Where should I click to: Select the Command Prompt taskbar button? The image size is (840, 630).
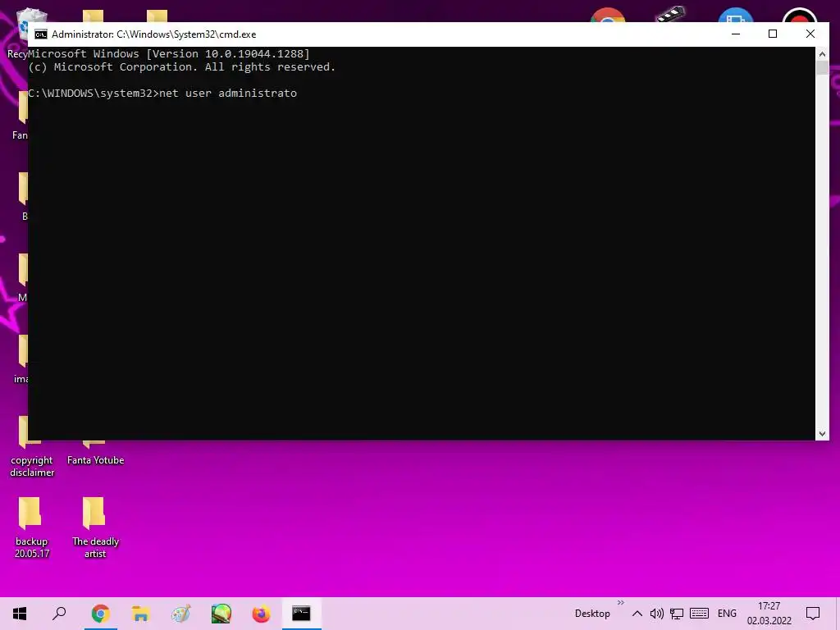(x=301, y=614)
